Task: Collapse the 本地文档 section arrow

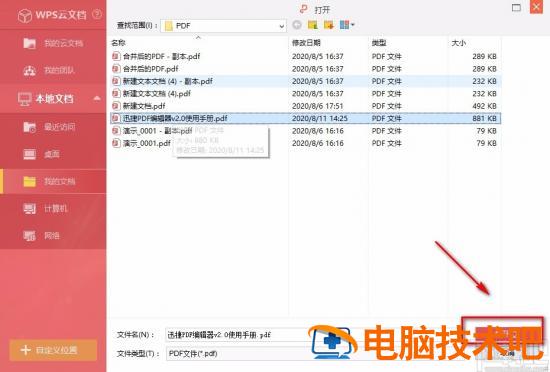Action: click(x=97, y=99)
